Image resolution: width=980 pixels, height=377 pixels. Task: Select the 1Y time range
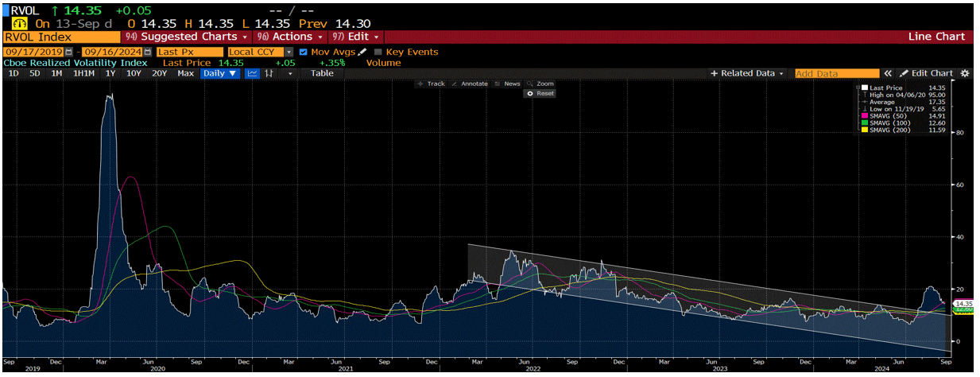tap(110, 73)
